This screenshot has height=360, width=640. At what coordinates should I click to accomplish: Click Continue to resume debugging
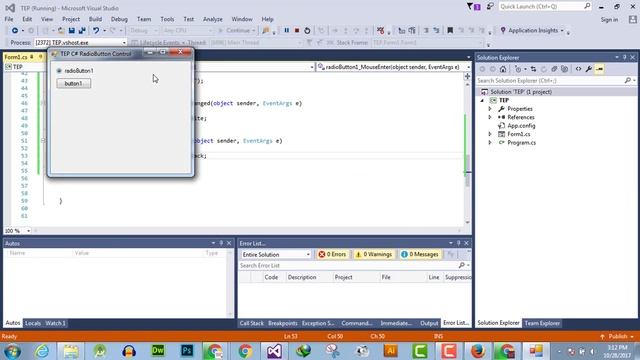(x=237, y=30)
